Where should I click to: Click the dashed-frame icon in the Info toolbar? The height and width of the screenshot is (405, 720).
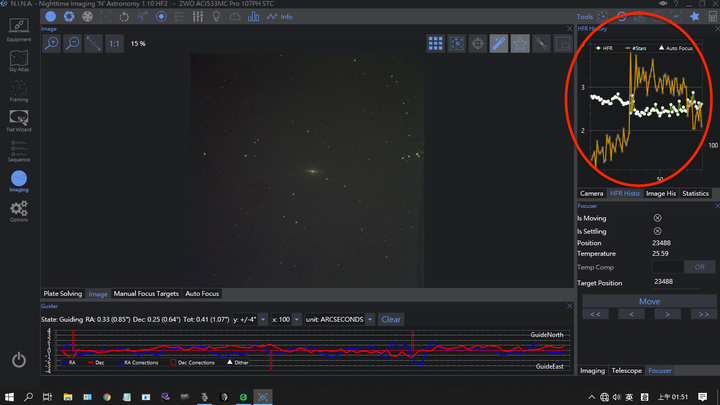pos(106,17)
